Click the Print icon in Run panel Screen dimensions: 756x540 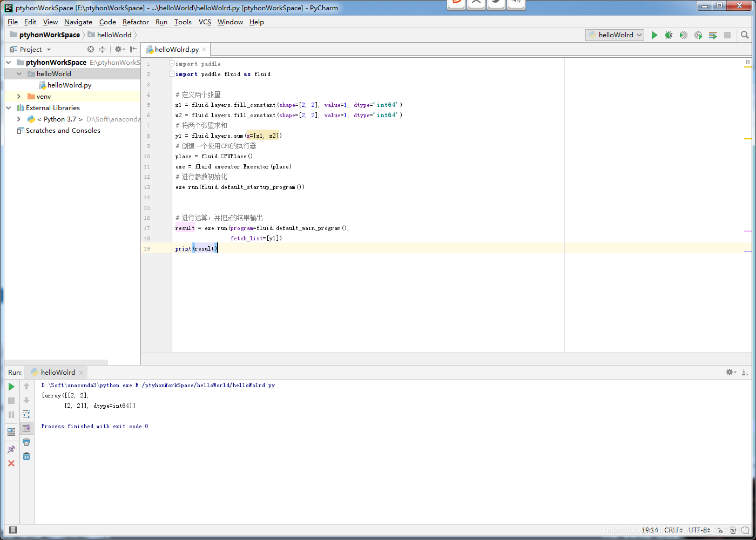coord(26,442)
